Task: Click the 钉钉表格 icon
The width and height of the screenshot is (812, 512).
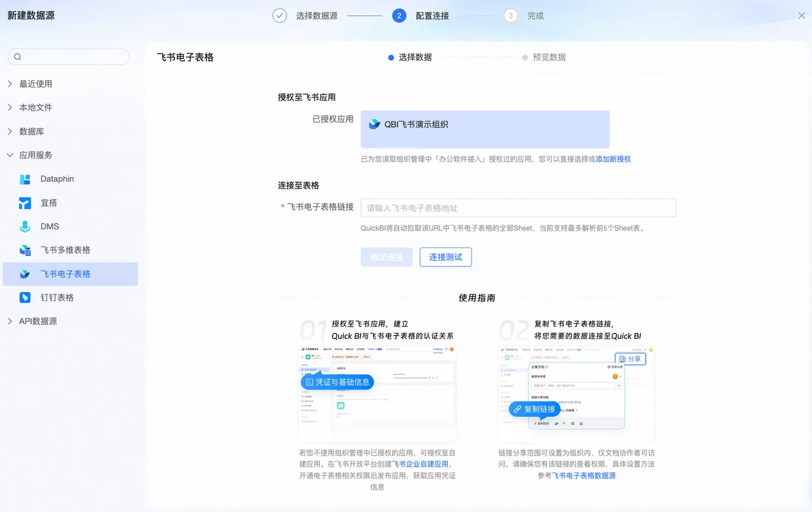Action: point(25,298)
